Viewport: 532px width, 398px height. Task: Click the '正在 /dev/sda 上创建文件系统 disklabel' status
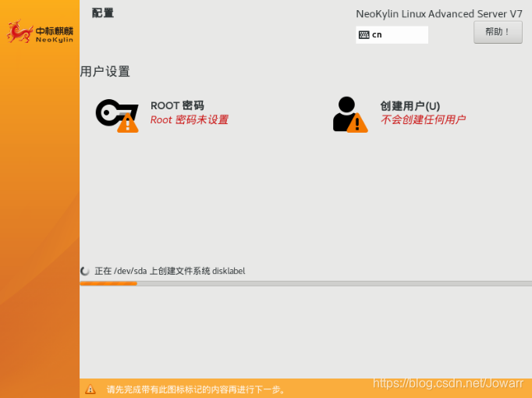[169, 271]
